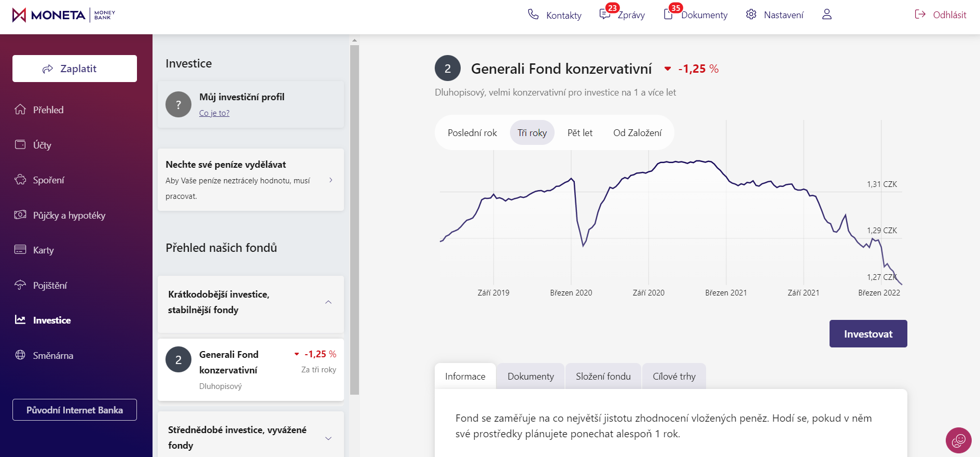Click the Investice panel scrollbar
The image size is (980, 457).
pos(354,218)
